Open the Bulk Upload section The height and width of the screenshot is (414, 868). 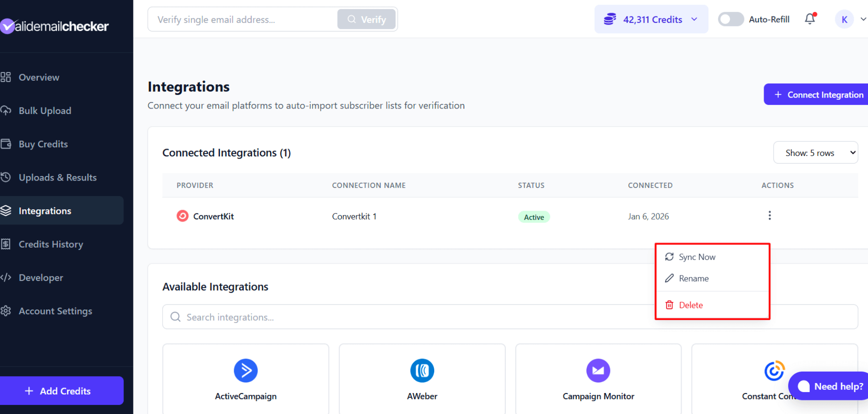[45, 110]
